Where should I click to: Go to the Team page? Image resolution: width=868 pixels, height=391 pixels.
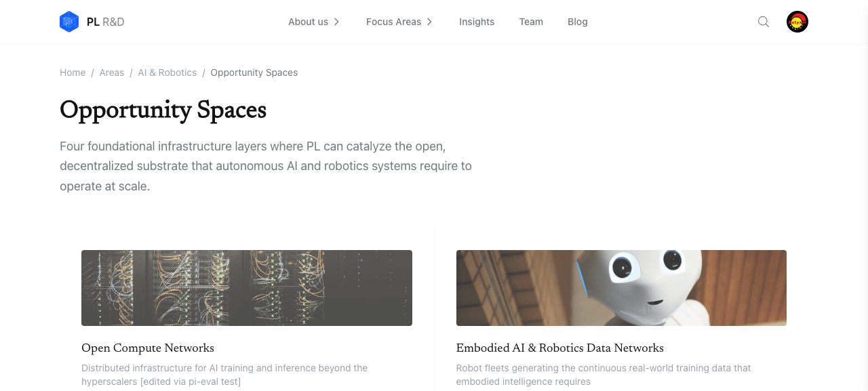click(531, 22)
